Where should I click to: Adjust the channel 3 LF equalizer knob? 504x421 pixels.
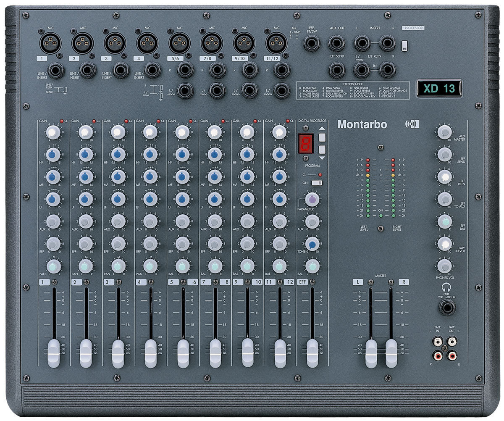[118, 199]
